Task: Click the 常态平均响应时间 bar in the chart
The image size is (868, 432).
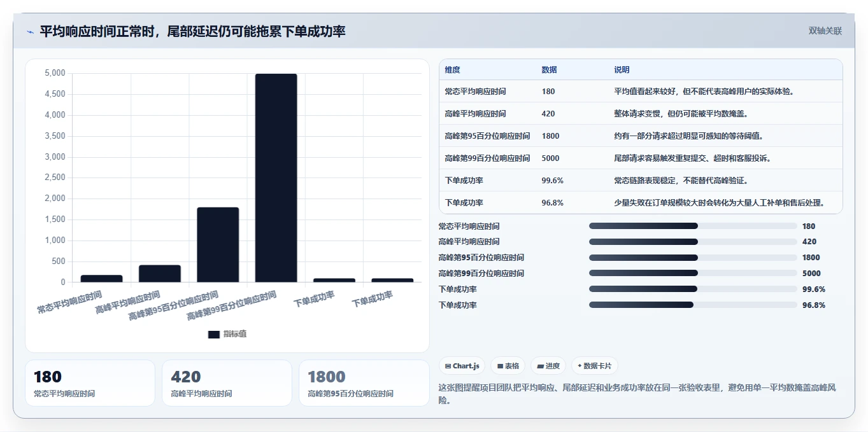Action: (101, 278)
